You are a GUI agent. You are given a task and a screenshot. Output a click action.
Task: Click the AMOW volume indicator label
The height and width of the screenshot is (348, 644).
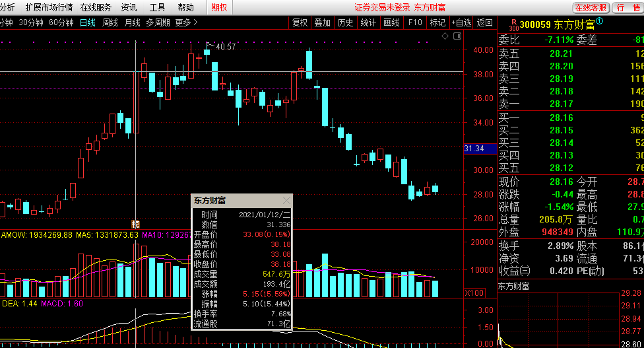point(37,235)
